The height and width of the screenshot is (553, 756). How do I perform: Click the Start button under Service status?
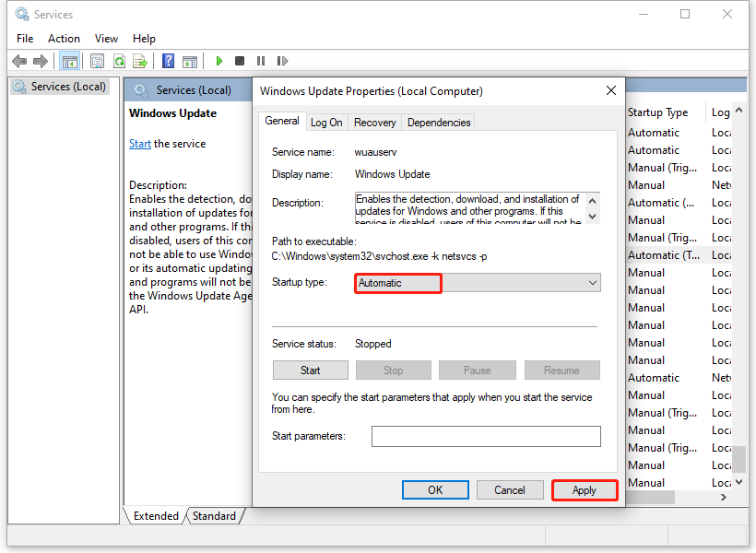(x=310, y=371)
